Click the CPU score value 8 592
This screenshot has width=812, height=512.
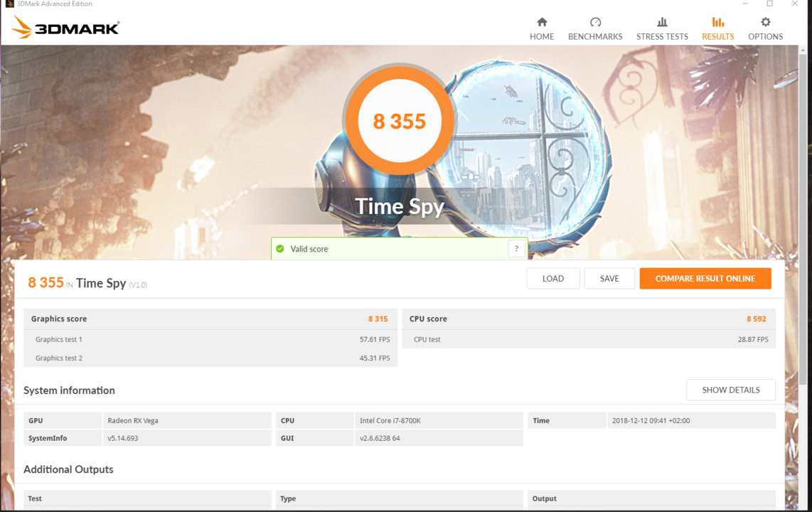(x=756, y=319)
